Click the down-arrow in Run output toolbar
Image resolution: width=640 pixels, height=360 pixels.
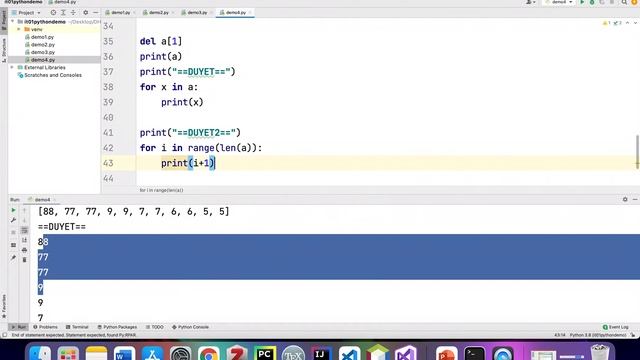coord(24,220)
